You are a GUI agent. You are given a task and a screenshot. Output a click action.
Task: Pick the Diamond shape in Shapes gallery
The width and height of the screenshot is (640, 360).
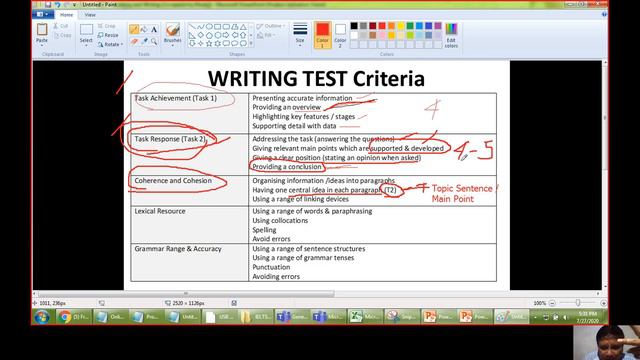coord(200,35)
